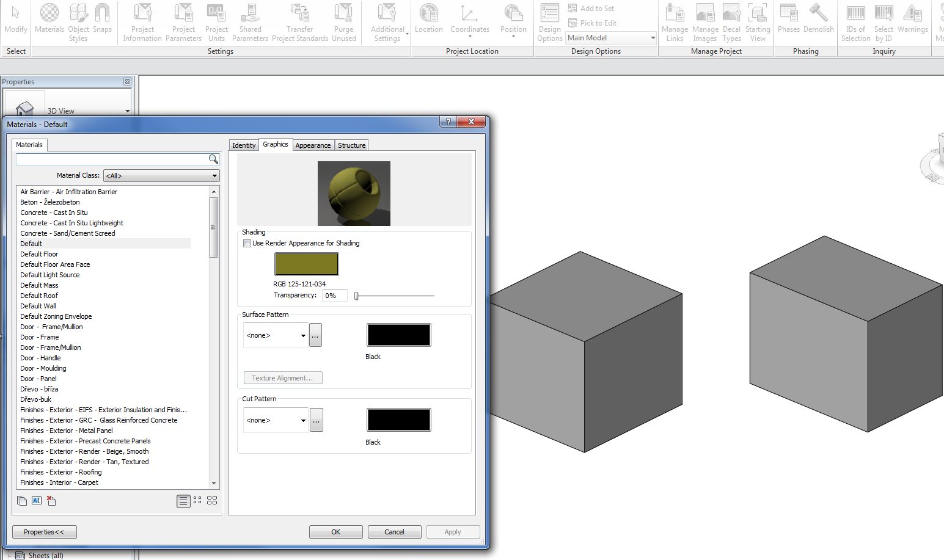The image size is (944, 560).
Task: Open Project Information from the ribbon
Action: (x=142, y=22)
